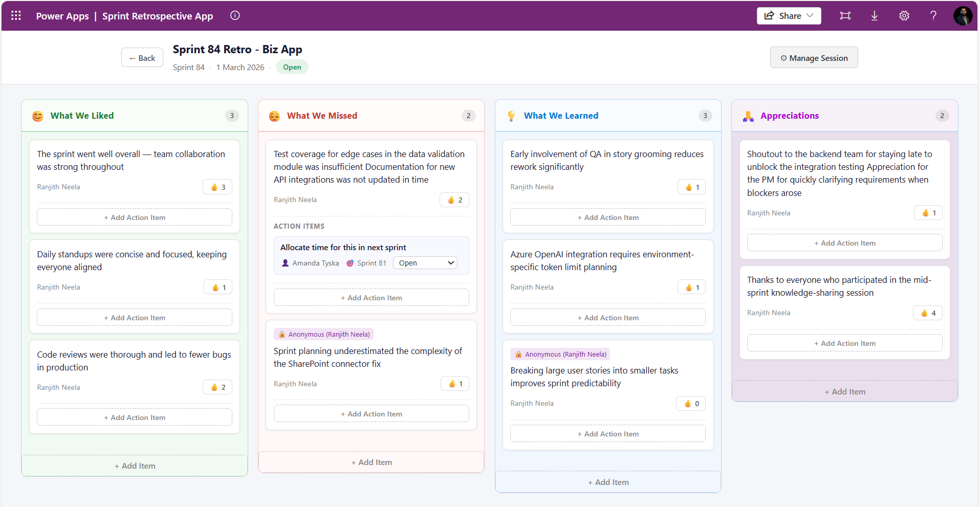Upvote the daily standups card
The width and height of the screenshot is (980, 507).
[218, 288]
